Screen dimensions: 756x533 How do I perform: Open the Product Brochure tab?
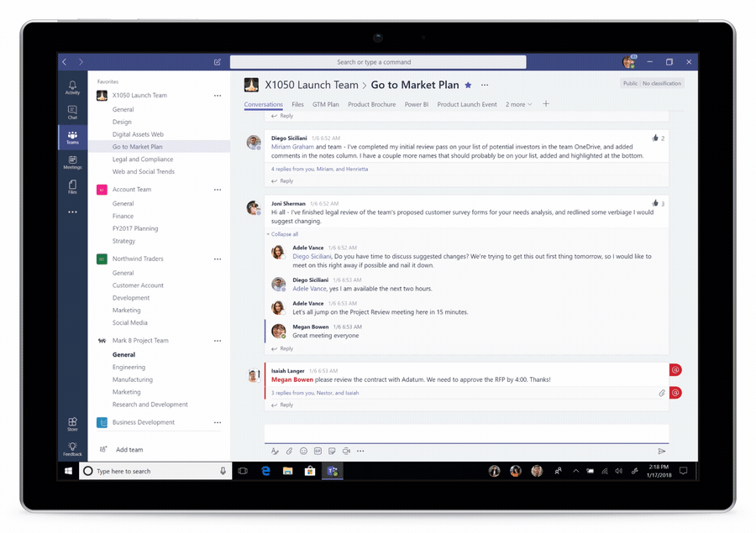tap(372, 104)
